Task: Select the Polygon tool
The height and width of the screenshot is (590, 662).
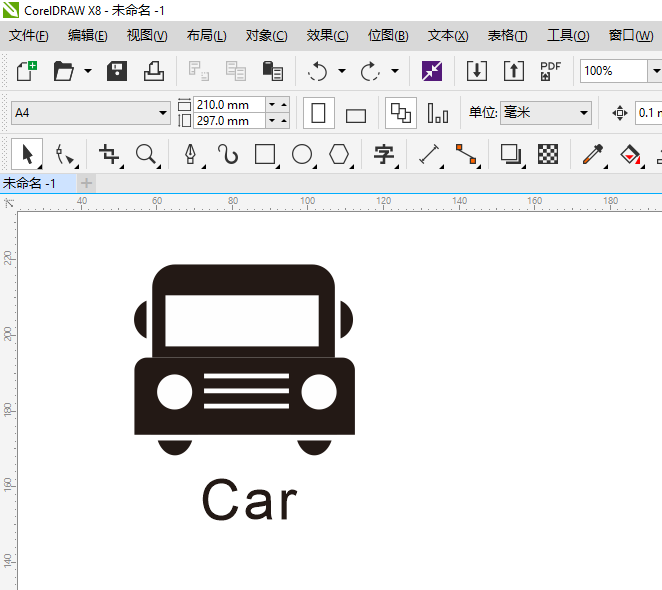Action: coord(340,154)
